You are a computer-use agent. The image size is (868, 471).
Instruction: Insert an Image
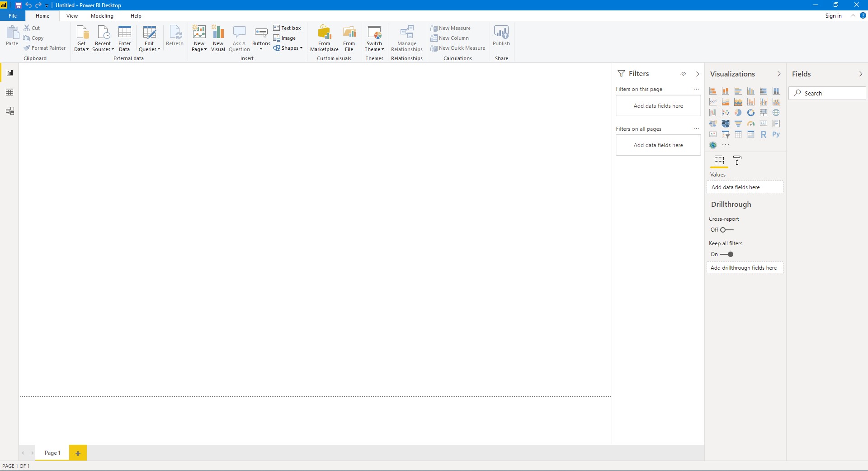click(284, 38)
